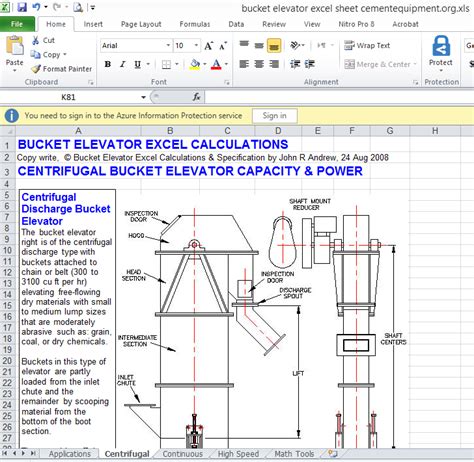This screenshot has height=462, width=474.
Task: Click the Protect lock icon
Action: tap(441, 46)
